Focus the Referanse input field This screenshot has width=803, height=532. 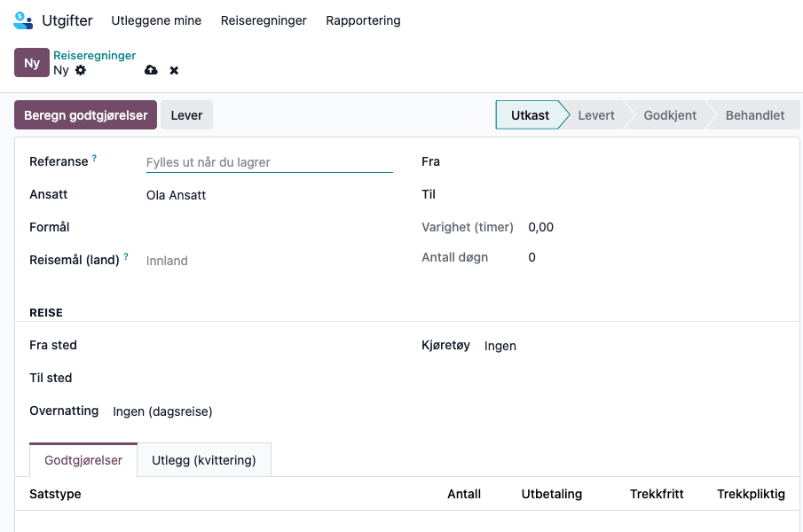(x=270, y=162)
